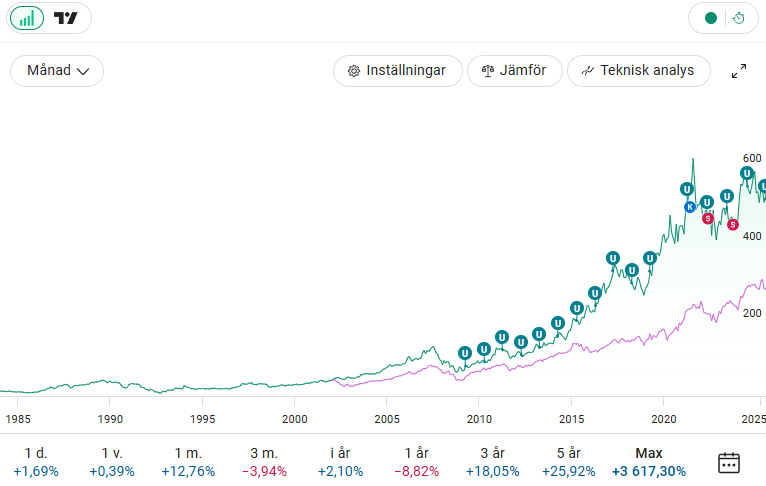Switch to the standard chart view icon
Image resolution: width=766 pixels, height=486 pixels.
(x=27, y=18)
